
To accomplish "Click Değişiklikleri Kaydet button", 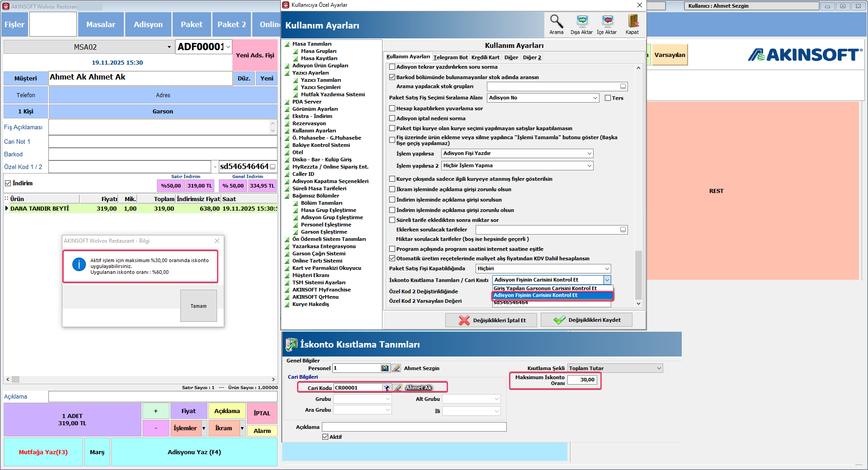I will 586,320.
